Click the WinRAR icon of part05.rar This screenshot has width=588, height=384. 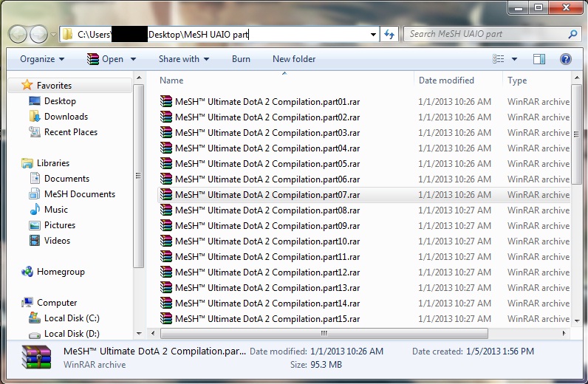[166, 163]
